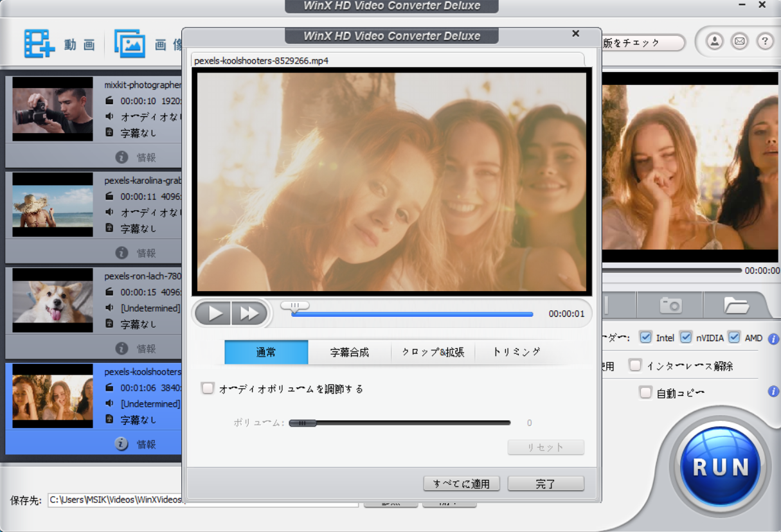Click the big RUN button
This screenshot has width=781, height=532.
(x=720, y=466)
